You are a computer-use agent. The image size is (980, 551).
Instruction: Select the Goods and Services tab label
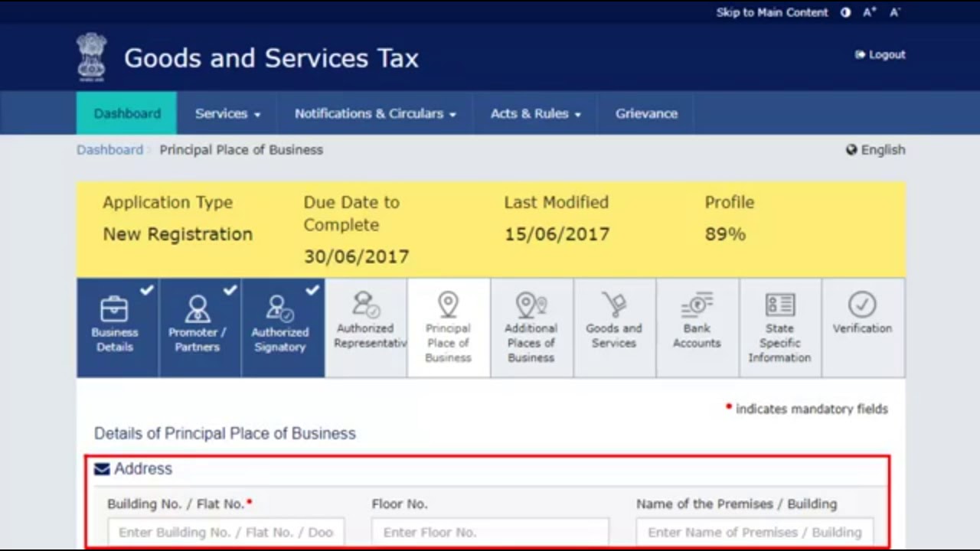pos(613,336)
